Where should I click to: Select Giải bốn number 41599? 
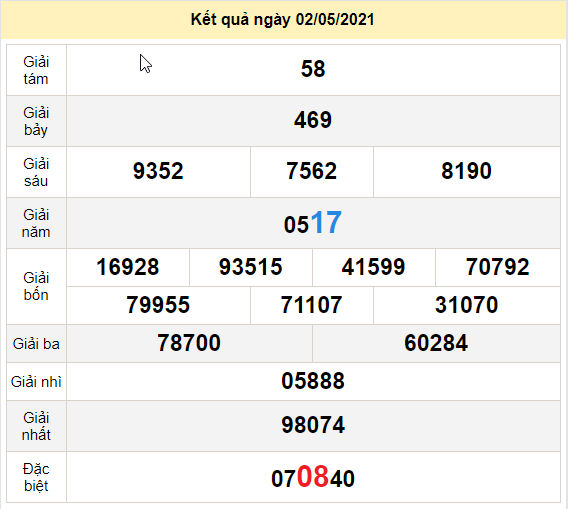coord(373,267)
